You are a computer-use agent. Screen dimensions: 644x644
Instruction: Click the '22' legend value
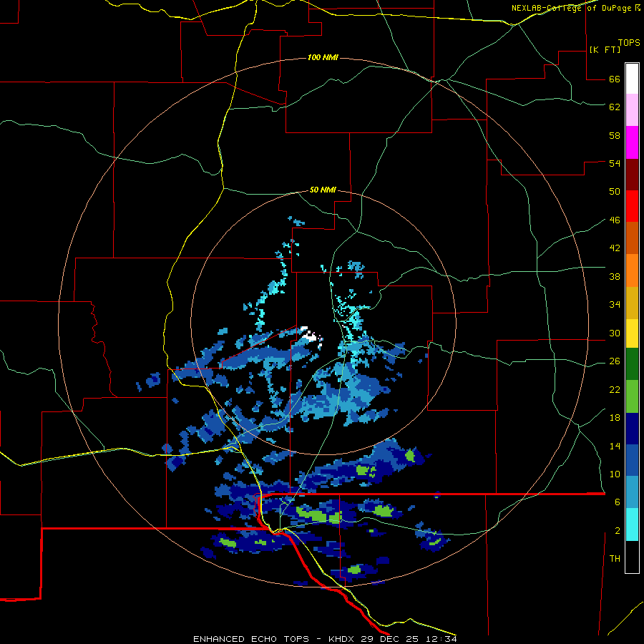pos(615,389)
